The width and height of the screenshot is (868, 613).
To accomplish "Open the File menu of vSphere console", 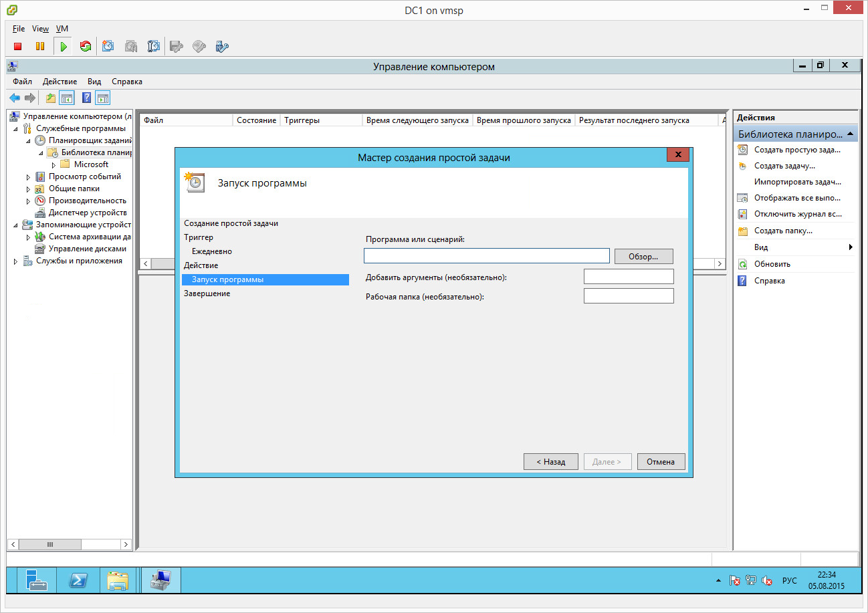I will [19, 29].
